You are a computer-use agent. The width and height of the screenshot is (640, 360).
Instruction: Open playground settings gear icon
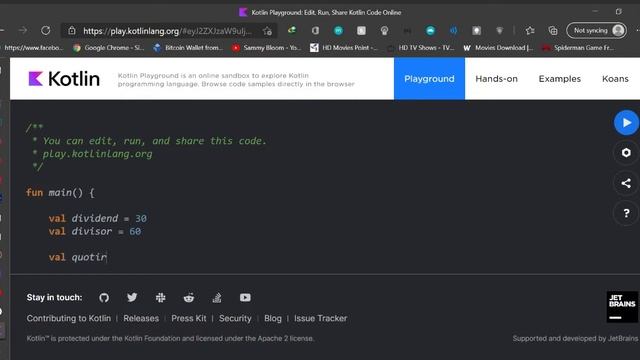pos(626,153)
